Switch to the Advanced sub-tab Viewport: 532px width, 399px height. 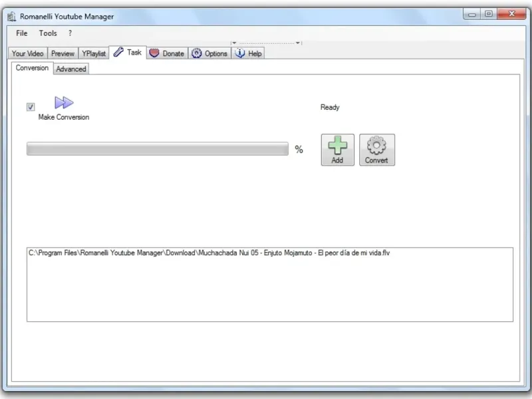(x=71, y=69)
